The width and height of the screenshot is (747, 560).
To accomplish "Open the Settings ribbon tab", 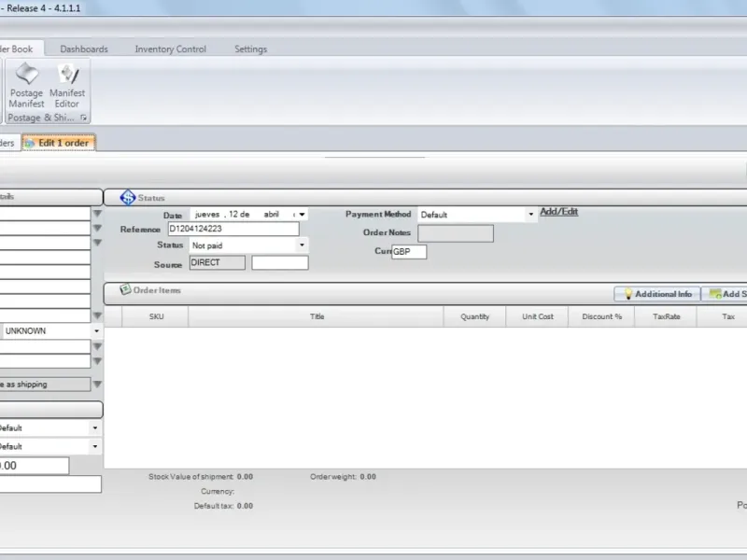I will [x=250, y=49].
